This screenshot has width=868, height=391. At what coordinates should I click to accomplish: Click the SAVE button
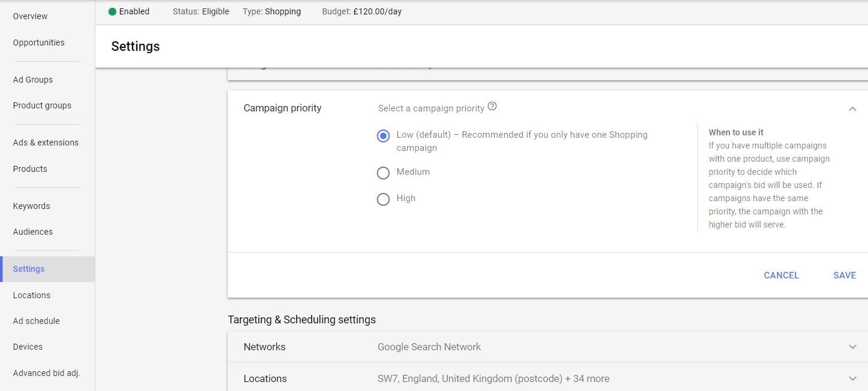844,275
